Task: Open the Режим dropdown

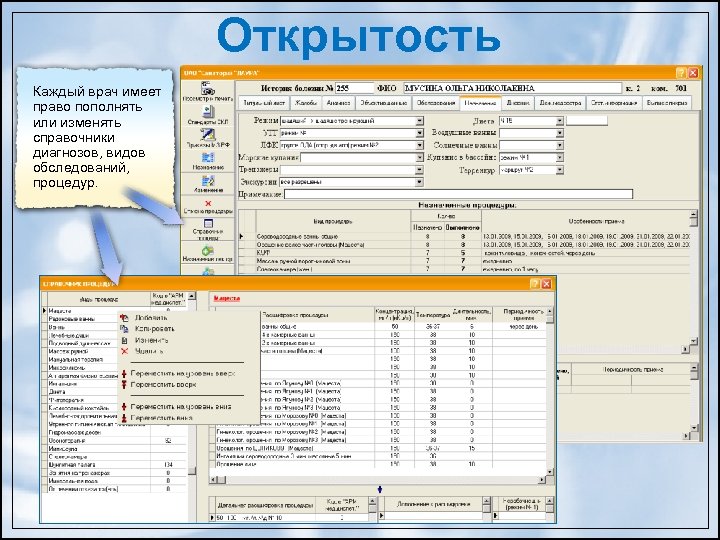Action: click(419, 121)
